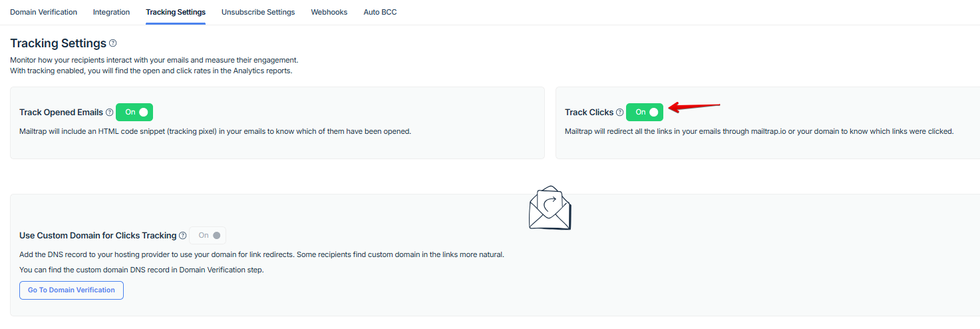Disable the Track Clicks On switch
This screenshot has height=329, width=980.
pos(645,113)
